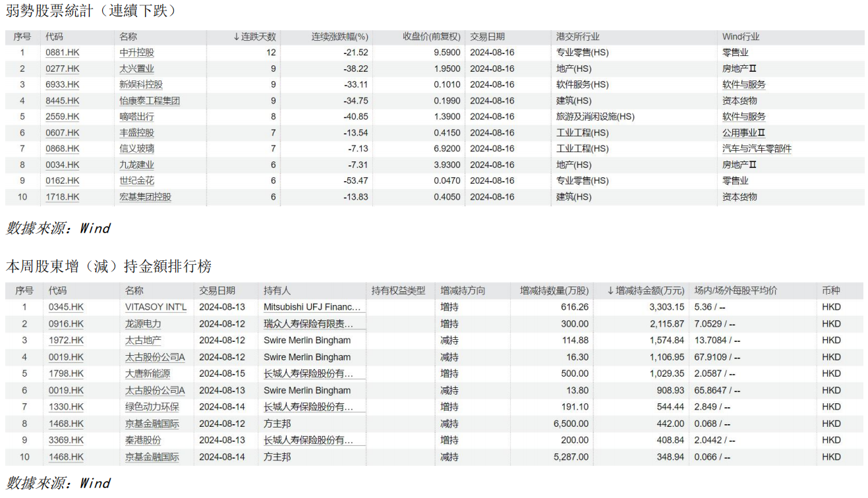Select the 67.9109 / -- average price cell

[717, 357]
